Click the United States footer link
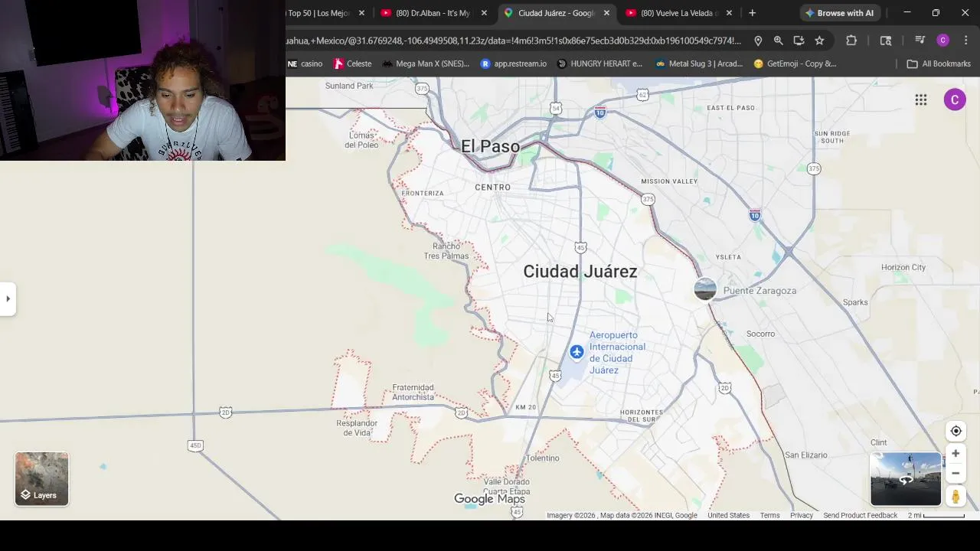 tap(728, 516)
